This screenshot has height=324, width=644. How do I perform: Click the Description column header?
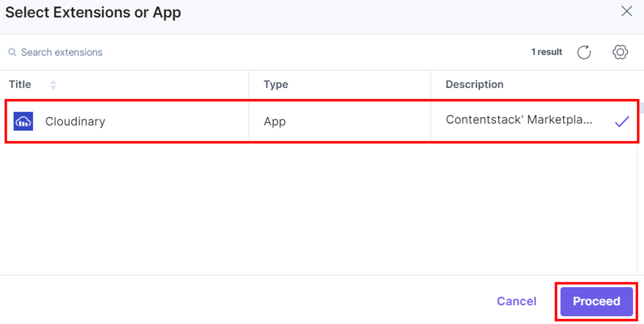click(x=474, y=84)
